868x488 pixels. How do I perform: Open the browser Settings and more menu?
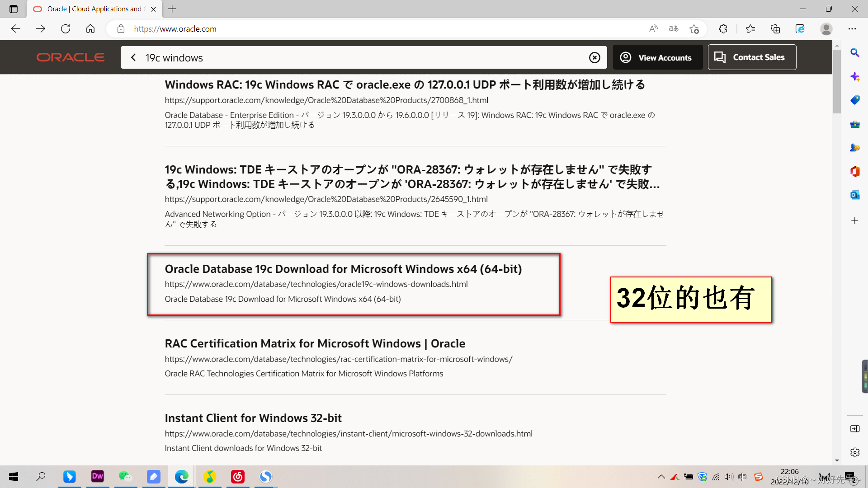point(852,29)
